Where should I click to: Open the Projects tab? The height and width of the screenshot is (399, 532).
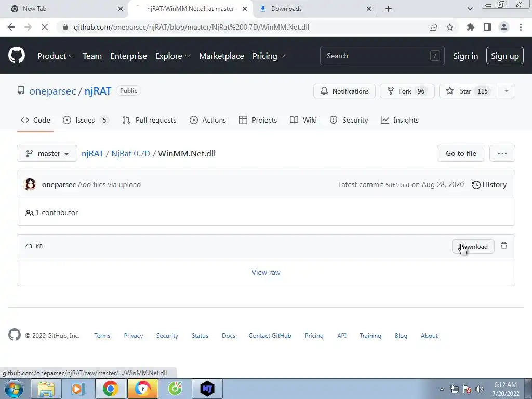[258, 120]
